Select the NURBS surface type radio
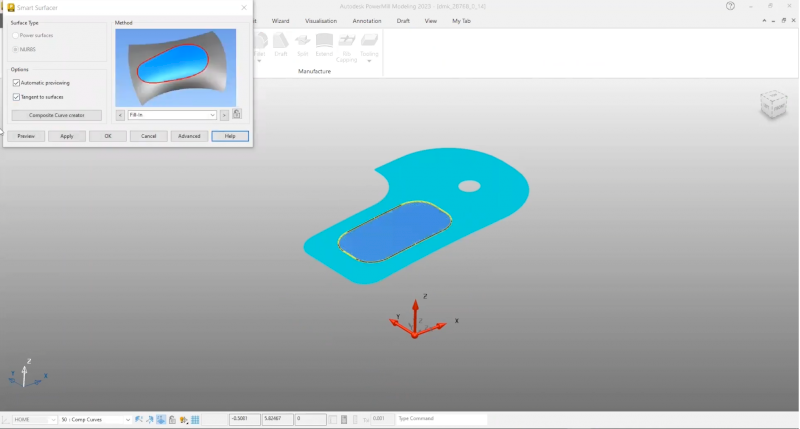The height and width of the screenshot is (429, 800). (16, 49)
